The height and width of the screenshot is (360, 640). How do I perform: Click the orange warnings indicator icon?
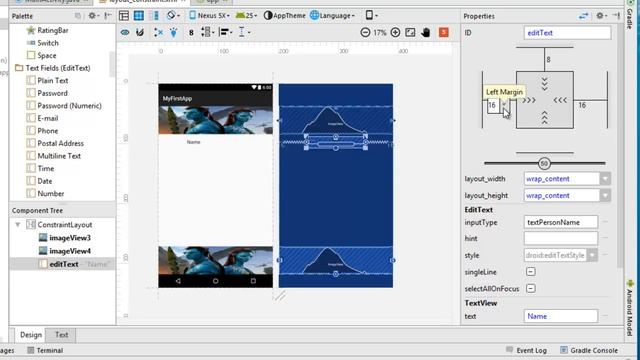[x=444, y=33]
